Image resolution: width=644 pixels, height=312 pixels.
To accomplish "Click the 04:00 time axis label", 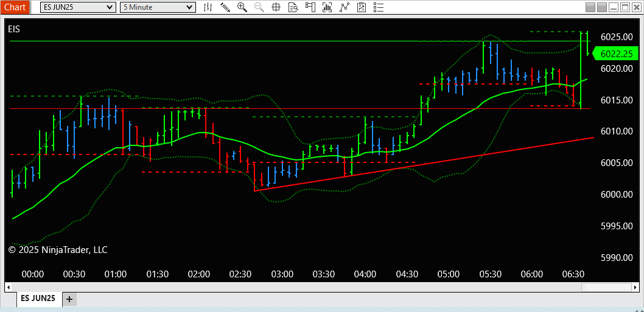I will pyautogui.click(x=365, y=274).
